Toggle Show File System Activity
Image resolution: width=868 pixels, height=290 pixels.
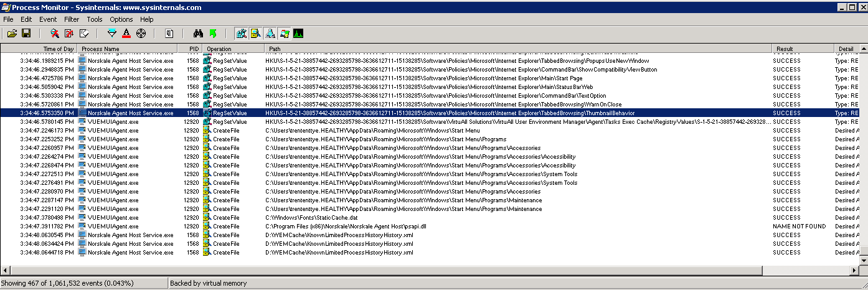(255, 33)
